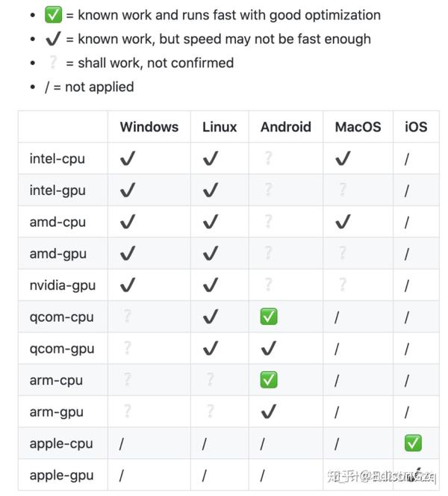The width and height of the screenshot is (448, 496).
Task: Click checkmark for qcom-gpu Android
Action: coord(269,348)
